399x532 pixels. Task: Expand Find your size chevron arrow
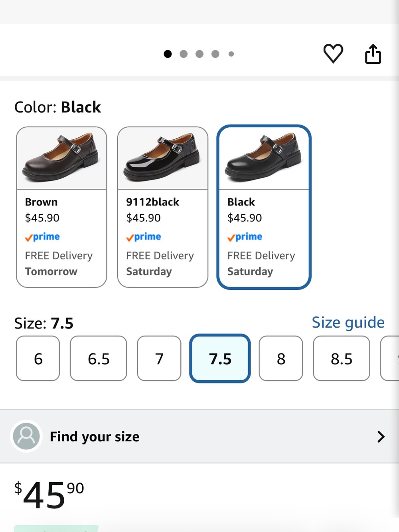pos(381,437)
